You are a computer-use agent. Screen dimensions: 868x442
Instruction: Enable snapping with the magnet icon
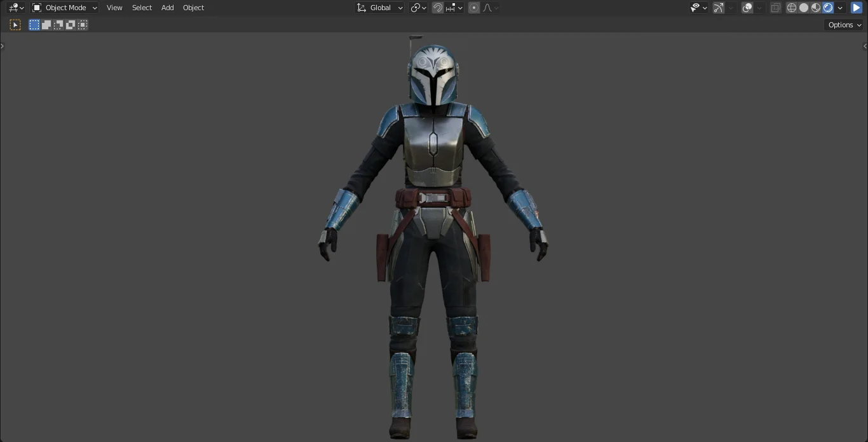438,7
